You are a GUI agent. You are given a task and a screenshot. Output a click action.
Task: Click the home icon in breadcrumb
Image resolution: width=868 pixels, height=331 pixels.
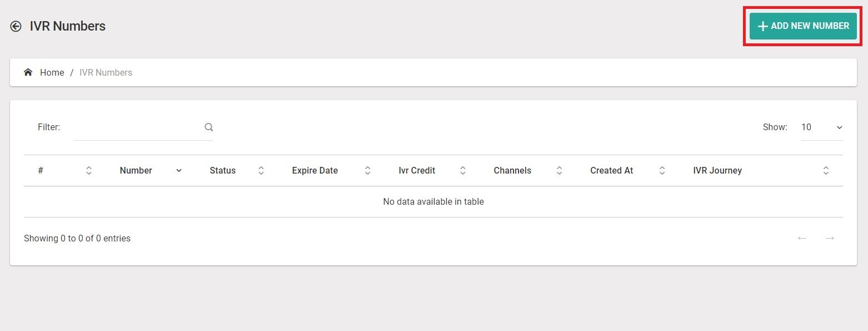click(x=28, y=72)
